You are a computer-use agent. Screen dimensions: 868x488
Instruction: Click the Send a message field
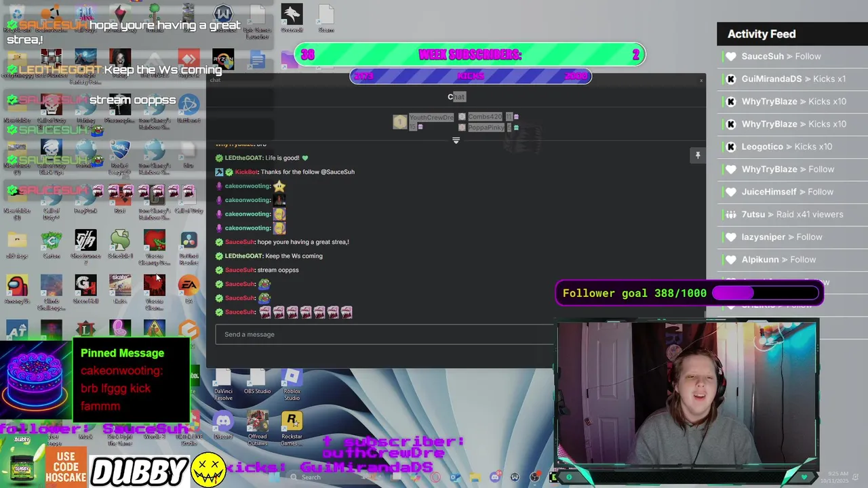point(384,334)
